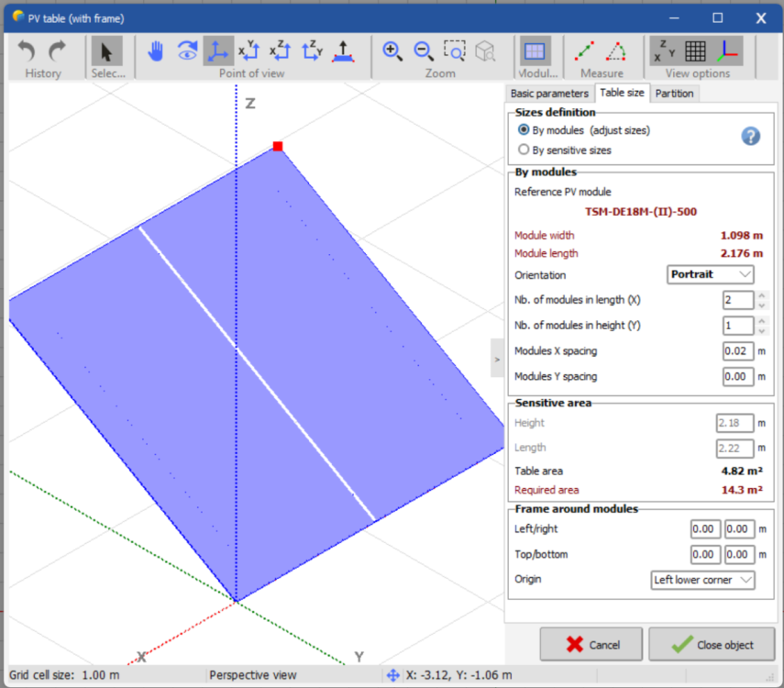Pick the measure distance line tool
The image size is (784, 688).
click(x=585, y=51)
